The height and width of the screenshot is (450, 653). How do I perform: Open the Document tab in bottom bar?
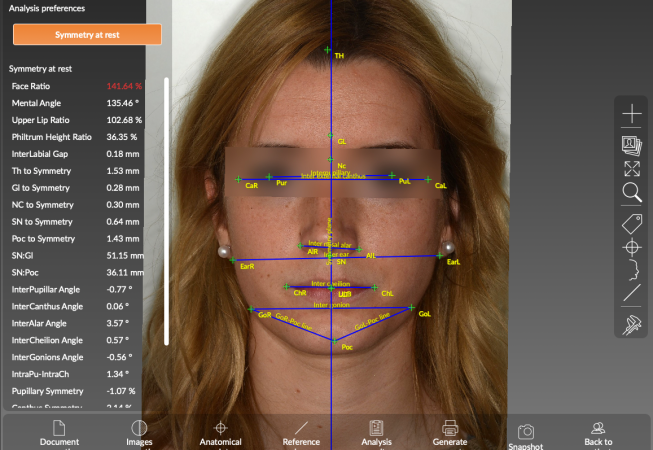[x=59, y=433]
